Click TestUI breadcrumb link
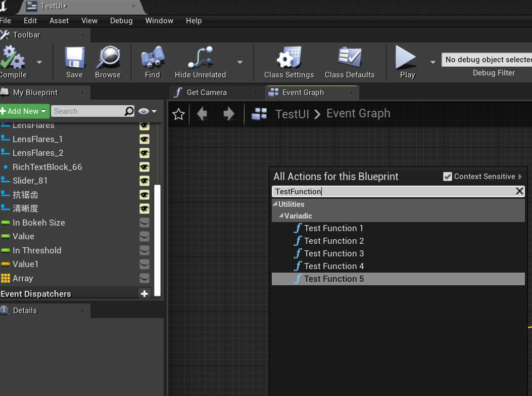 [292, 114]
